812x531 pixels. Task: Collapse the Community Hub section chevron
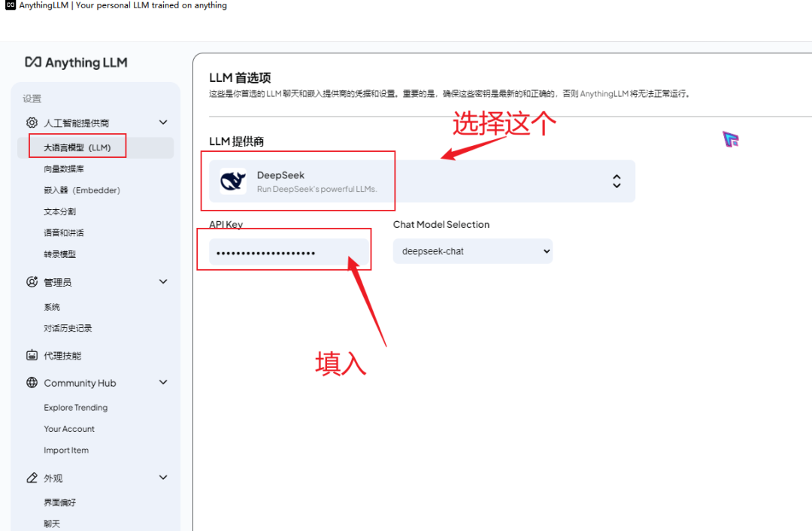point(163,383)
